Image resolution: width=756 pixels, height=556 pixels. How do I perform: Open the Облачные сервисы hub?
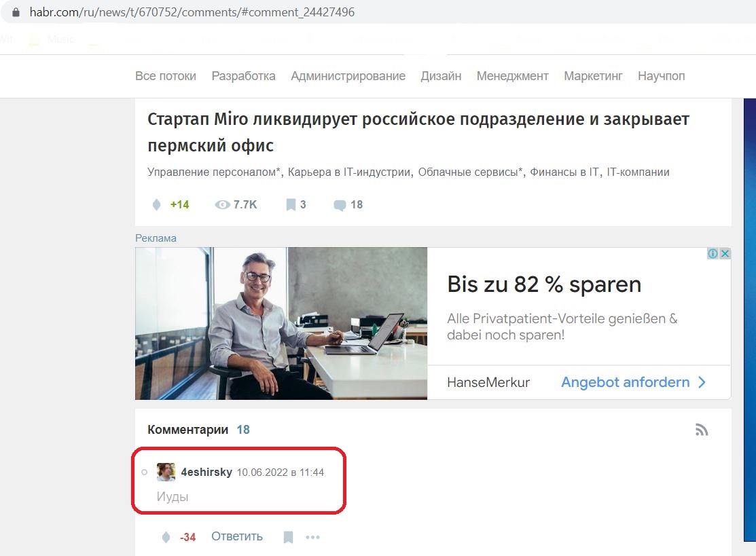(470, 172)
